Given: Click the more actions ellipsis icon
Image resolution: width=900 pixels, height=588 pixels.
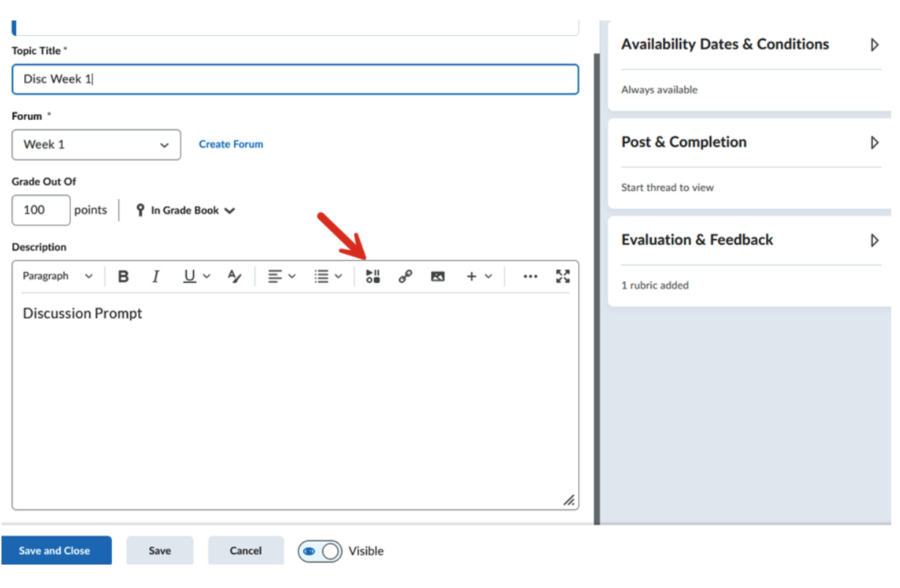Looking at the screenshot, I should click(530, 276).
